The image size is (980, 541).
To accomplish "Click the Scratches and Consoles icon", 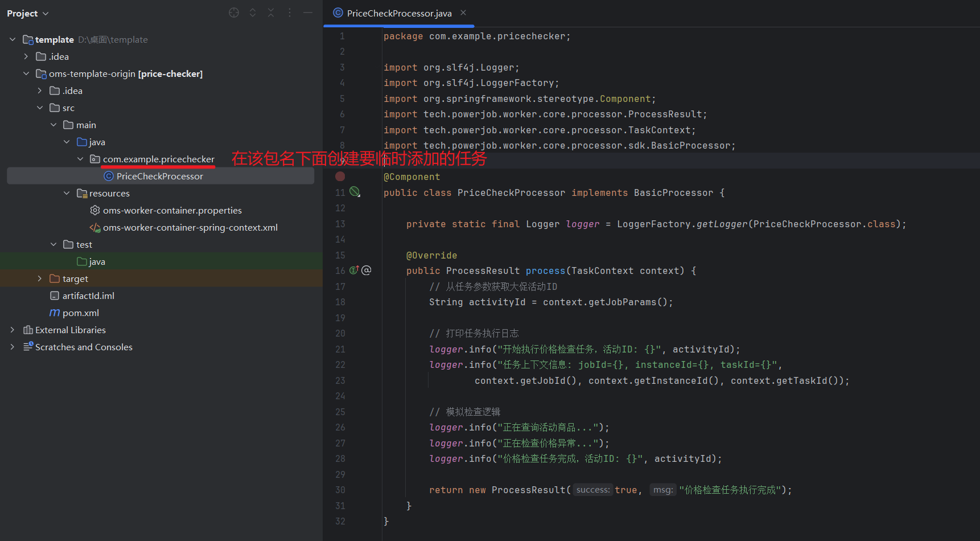I will click(28, 346).
